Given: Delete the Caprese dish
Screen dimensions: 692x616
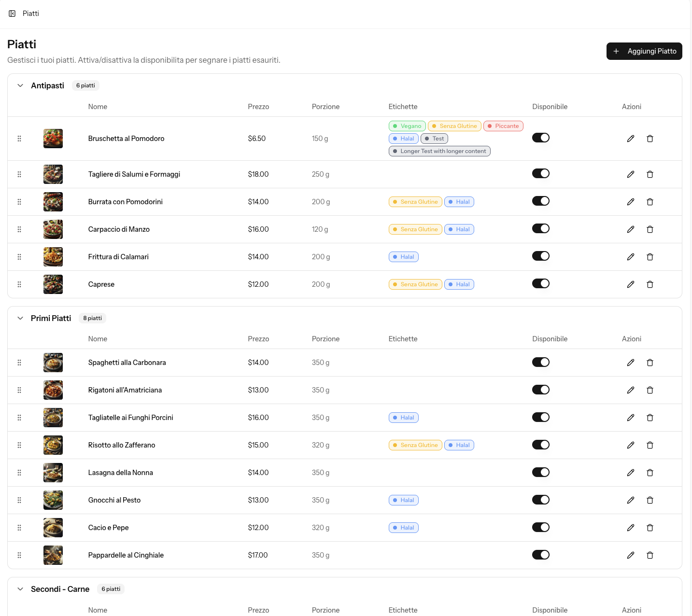Looking at the screenshot, I should point(650,284).
